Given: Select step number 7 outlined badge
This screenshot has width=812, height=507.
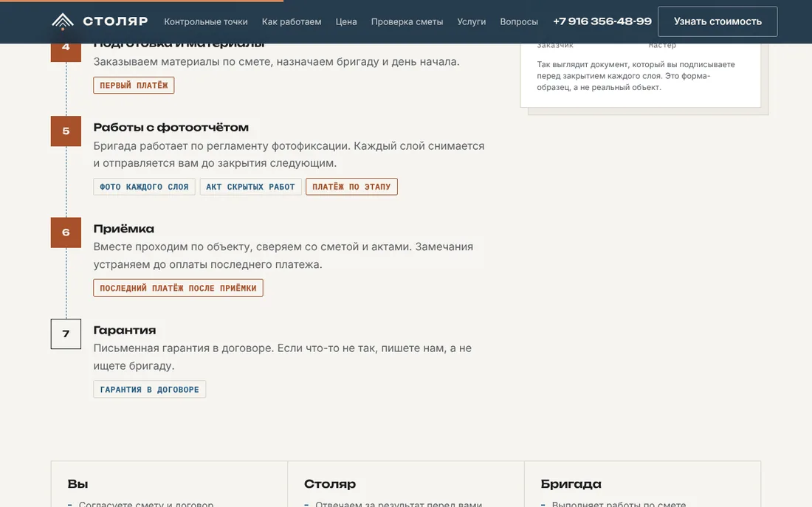Looking at the screenshot, I should coord(66,334).
